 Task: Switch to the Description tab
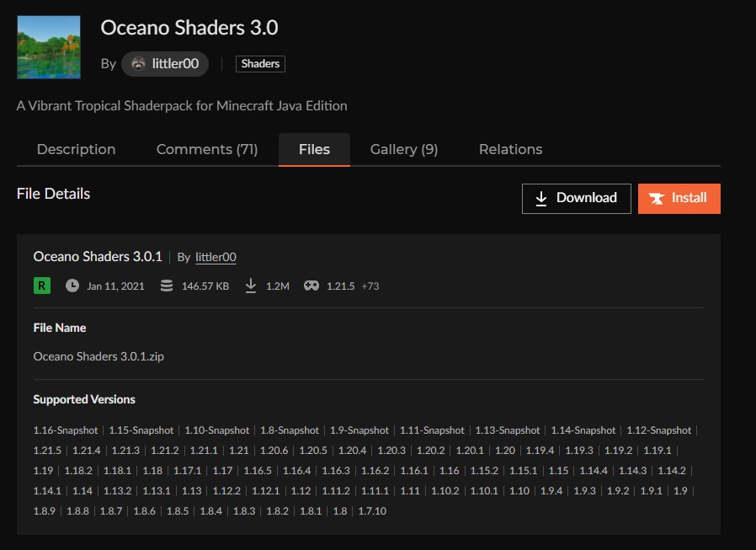tap(76, 149)
